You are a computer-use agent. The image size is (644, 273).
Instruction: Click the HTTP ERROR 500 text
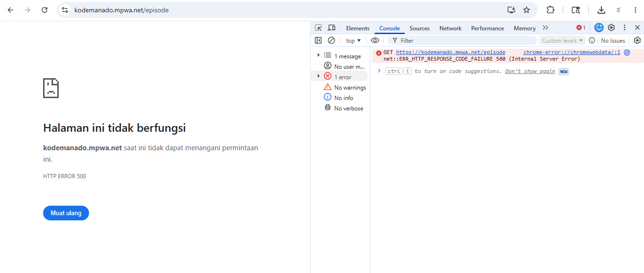tap(64, 176)
